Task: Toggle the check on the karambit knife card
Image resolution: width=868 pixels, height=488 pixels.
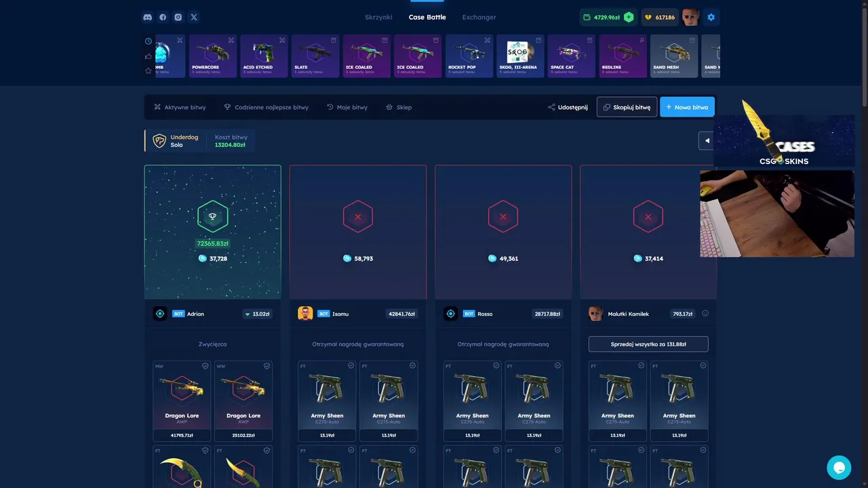Action: (205, 450)
